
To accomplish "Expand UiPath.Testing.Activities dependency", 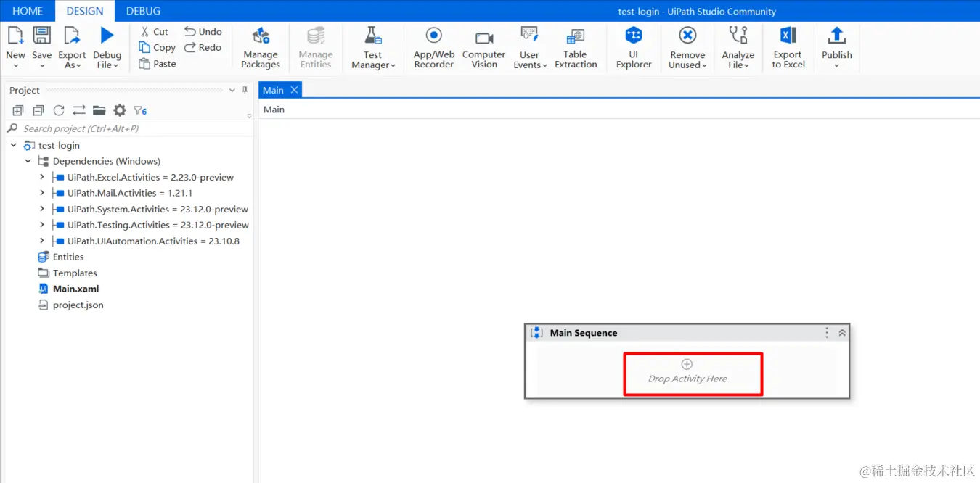I will 42,225.
